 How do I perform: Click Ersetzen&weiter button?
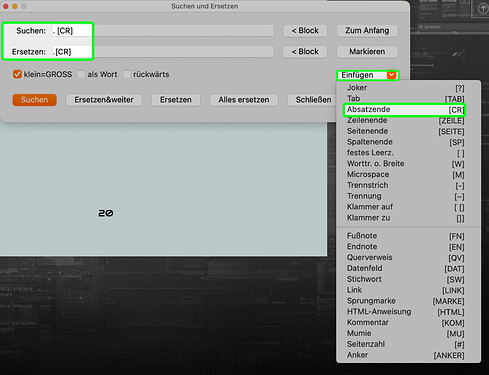[104, 100]
